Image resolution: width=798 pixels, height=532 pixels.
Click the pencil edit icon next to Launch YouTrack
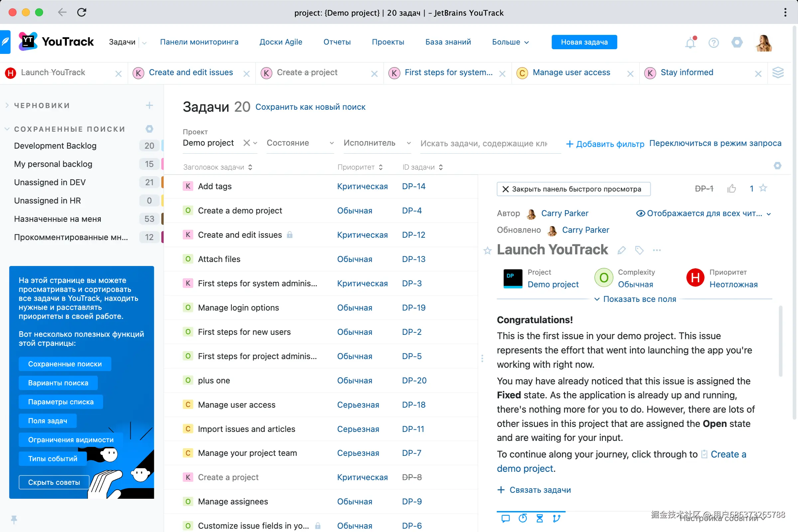(x=621, y=250)
